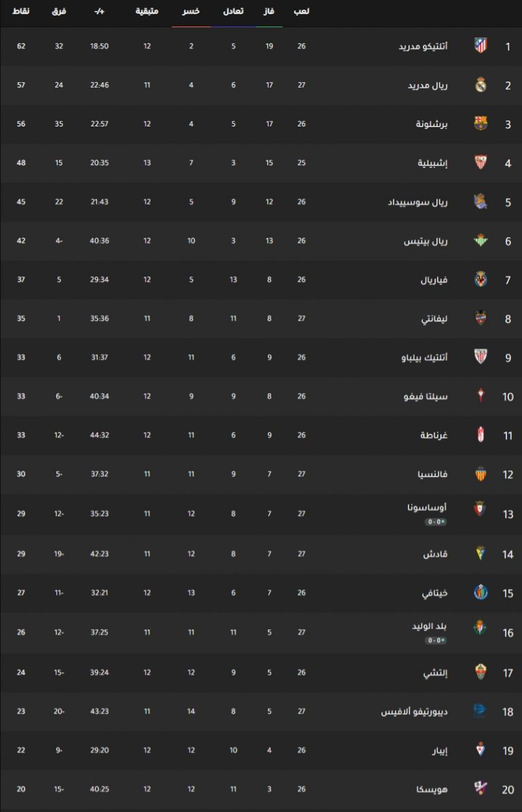This screenshot has width=522, height=812.
Task: Click the Real Madrid club crest
Action: pos(481,84)
